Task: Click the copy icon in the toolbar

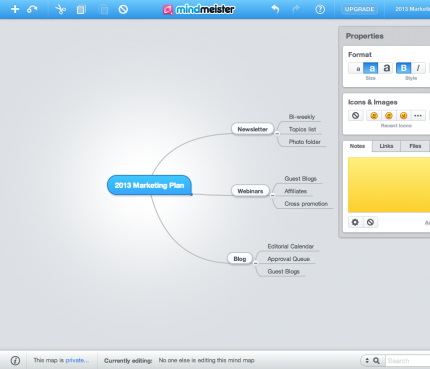Action: pos(81,9)
